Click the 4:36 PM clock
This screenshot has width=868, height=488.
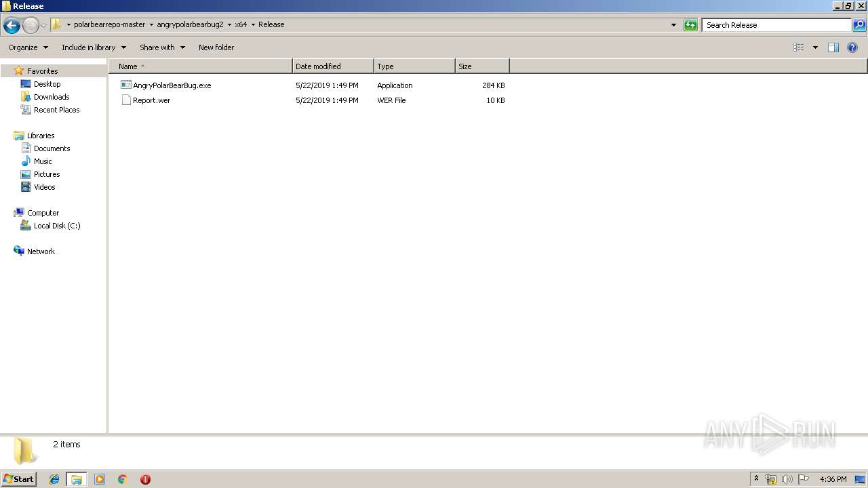(833, 479)
